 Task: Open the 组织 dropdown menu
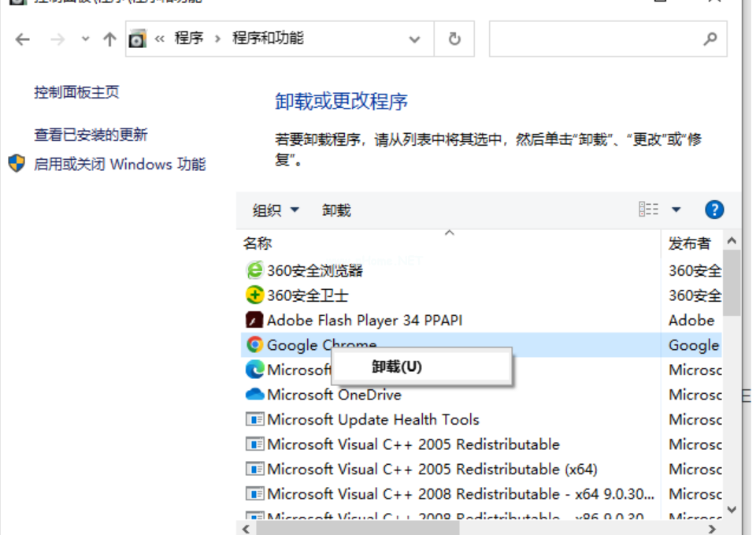[x=276, y=210]
